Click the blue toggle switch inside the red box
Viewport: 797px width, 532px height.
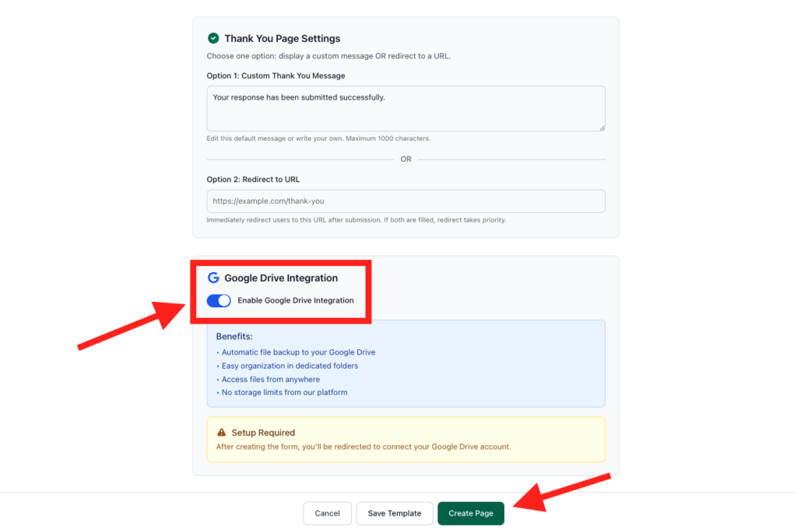click(219, 301)
